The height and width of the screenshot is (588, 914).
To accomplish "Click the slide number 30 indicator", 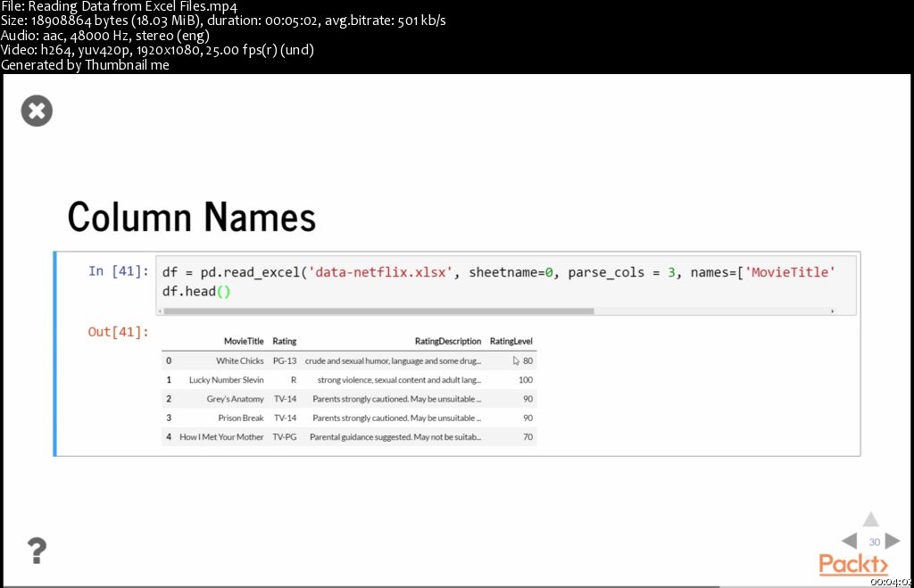I will [875, 542].
